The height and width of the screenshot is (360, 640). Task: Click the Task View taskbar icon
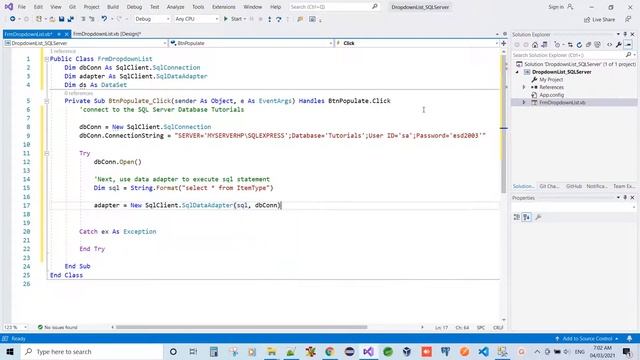[193, 351]
